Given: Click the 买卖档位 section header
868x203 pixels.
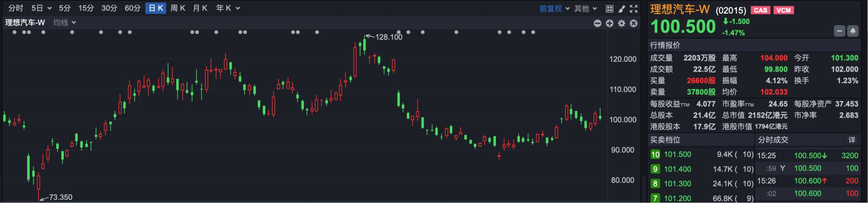Looking at the screenshot, I should (x=665, y=140).
